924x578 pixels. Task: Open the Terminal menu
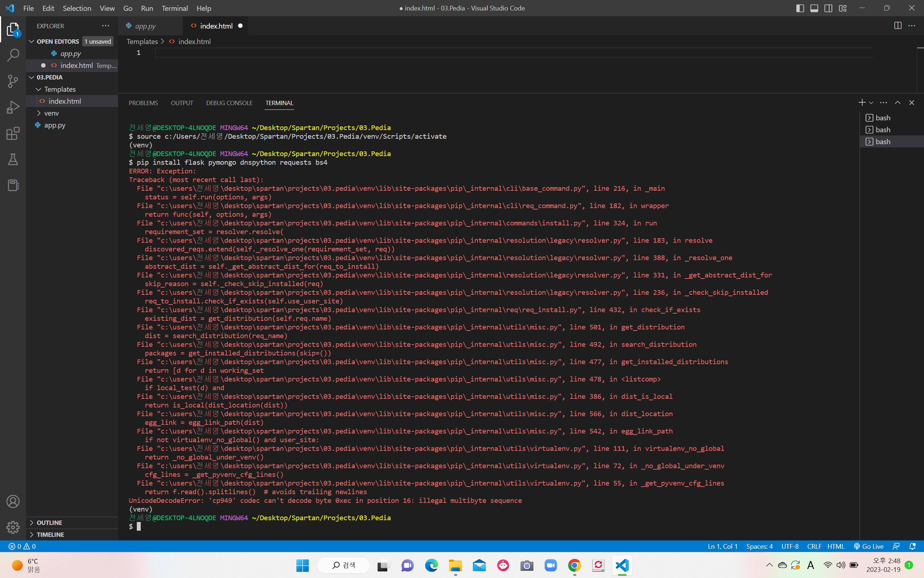tap(174, 8)
